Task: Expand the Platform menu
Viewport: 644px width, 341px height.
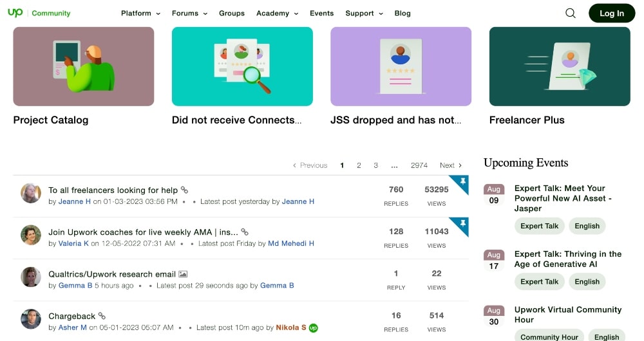Action: [140, 13]
